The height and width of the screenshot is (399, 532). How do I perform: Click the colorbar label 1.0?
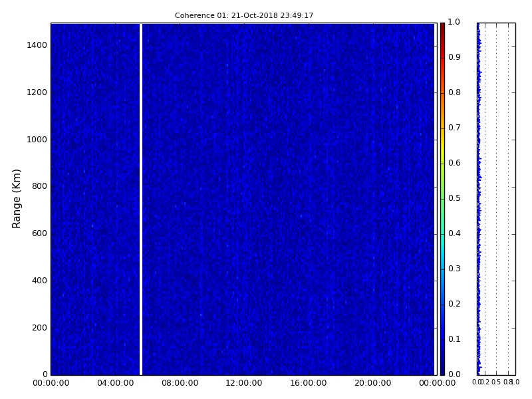click(454, 22)
